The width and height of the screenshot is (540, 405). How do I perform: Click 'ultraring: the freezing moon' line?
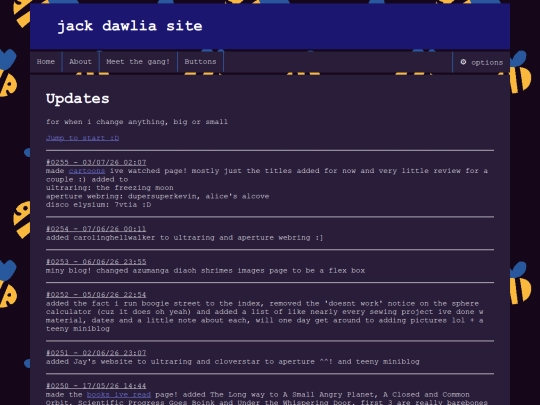pos(110,188)
